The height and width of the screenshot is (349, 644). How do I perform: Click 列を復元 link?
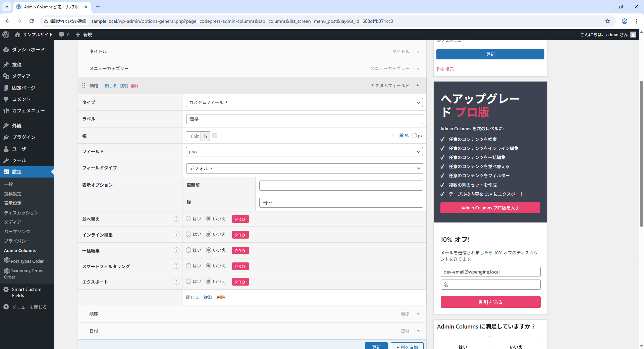(445, 69)
